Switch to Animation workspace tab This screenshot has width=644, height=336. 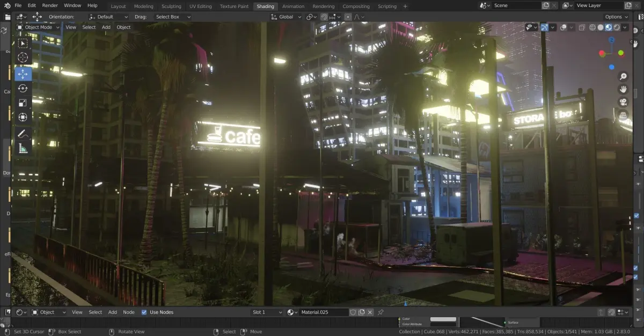coord(293,6)
